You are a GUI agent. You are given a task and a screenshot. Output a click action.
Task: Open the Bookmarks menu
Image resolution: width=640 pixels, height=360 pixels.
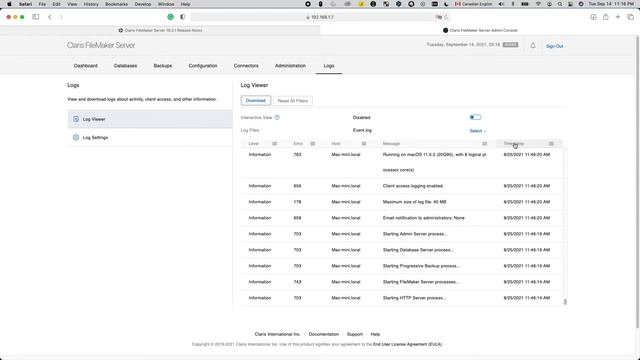116,4
